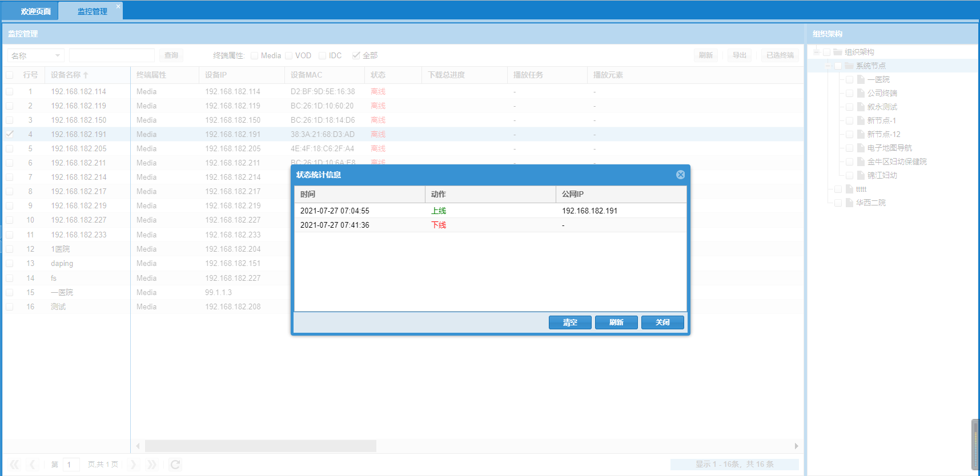Sort dialog table by 动作 column

point(491,194)
